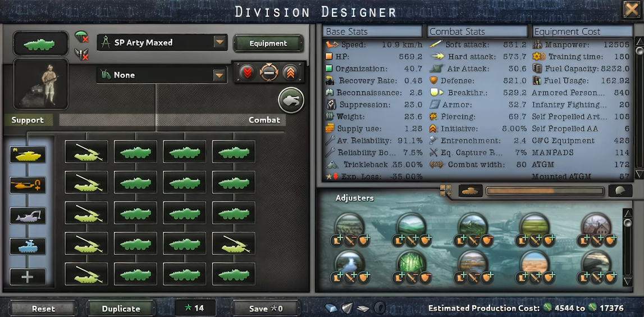Select the blue anti-air support company slot
This screenshot has width=644, height=317.
(x=28, y=246)
